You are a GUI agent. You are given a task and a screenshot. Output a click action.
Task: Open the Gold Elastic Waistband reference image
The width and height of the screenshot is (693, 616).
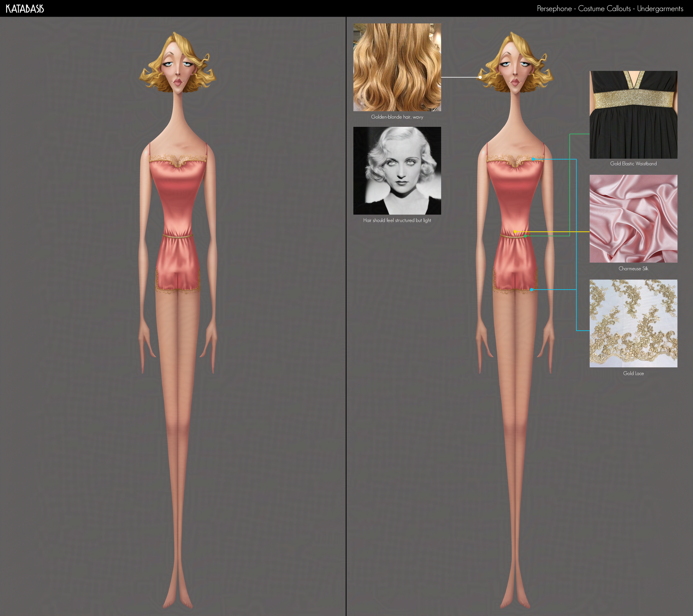coord(633,114)
